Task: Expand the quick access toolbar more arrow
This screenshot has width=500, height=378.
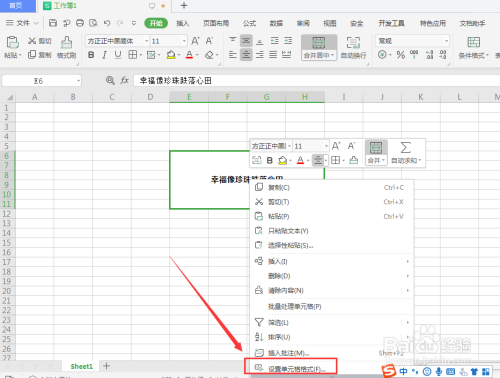Action: [x=134, y=23]
